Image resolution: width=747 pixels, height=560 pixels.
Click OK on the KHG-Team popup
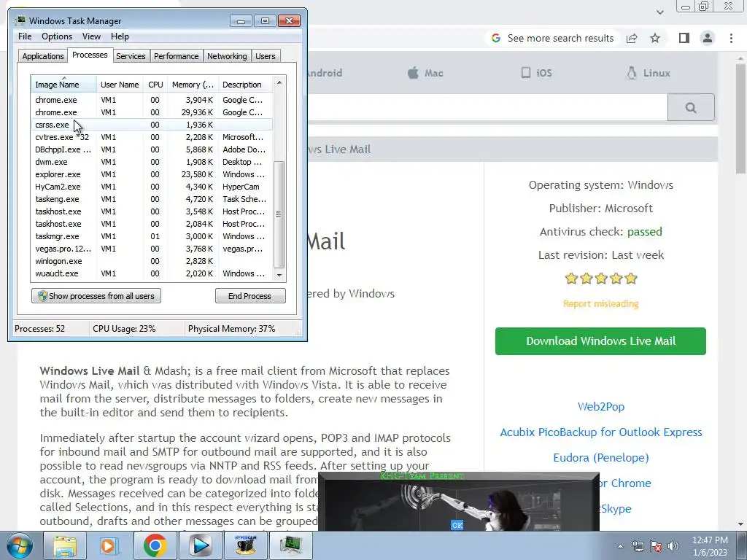[457, 525]
